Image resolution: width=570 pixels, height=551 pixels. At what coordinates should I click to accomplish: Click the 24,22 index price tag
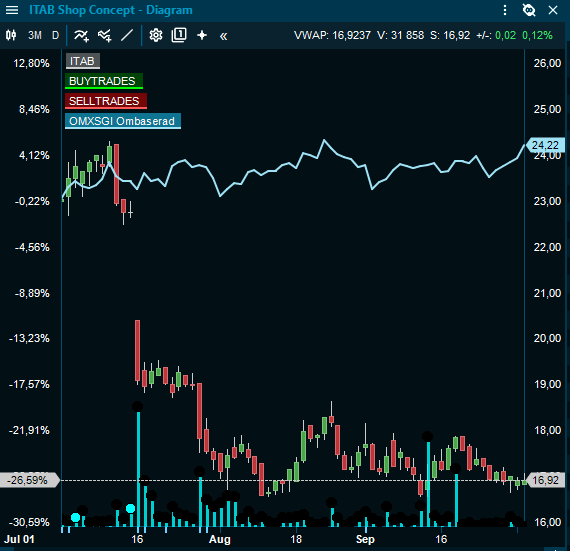pyautogui.click(x=545, y=145)
